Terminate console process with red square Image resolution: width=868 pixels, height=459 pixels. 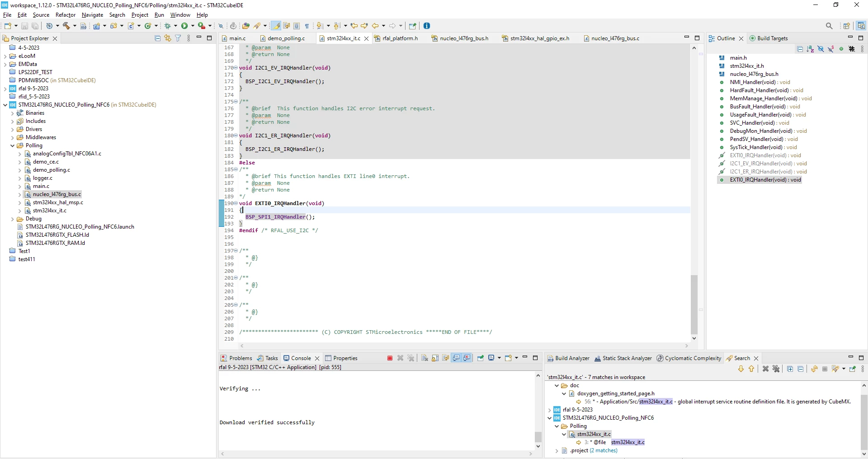point(390,358)
